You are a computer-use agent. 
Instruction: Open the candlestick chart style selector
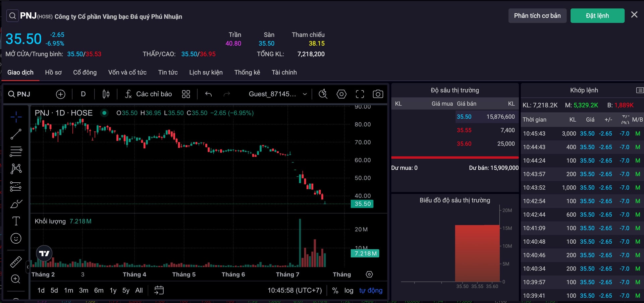(106, 94)
